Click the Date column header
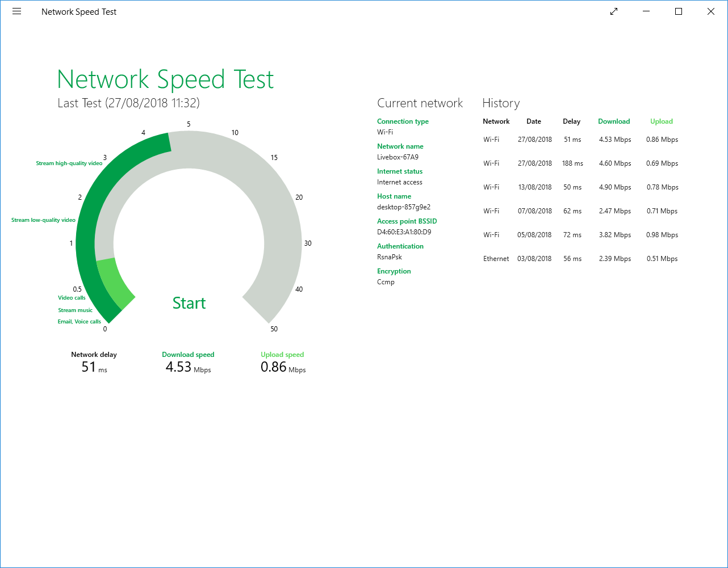This screenshot has width=728, height=568. pos(534,121)
